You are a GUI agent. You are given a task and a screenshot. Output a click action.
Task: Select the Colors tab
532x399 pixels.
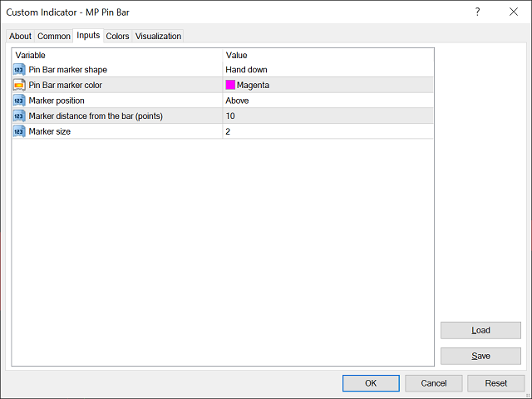pyautogui.click(x=117, y=36)
